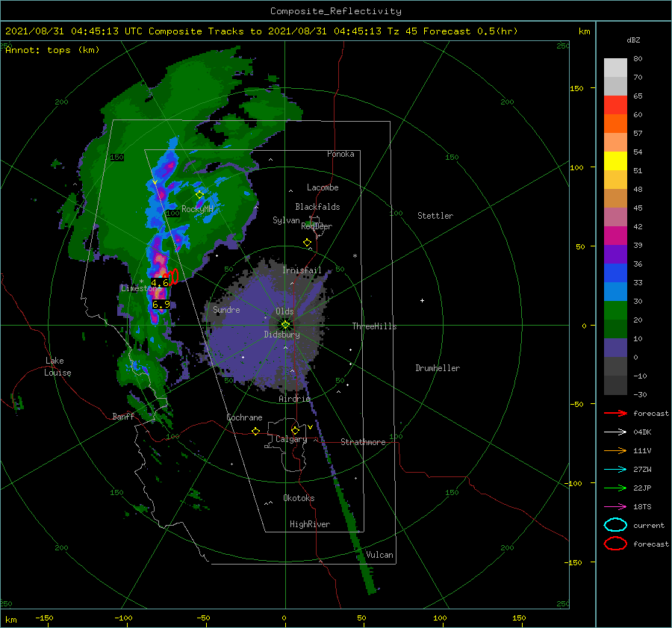Click the Composite_Reflectivity title
This screenshot has height=628, width=672.
tap(336, 11)
